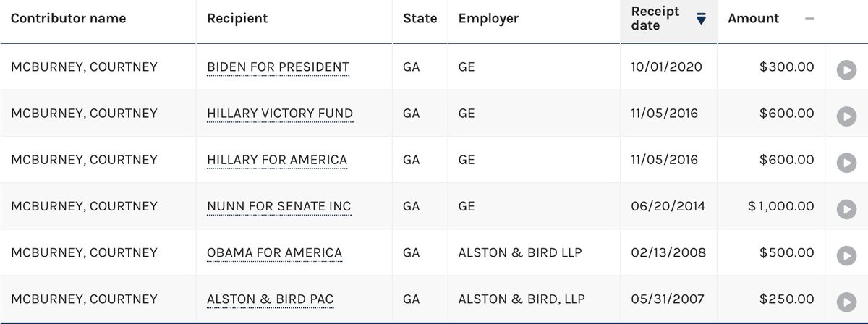Image resolution: width=868 pixels, height=324 pixels.
Task: Open the Obama for America link
Action: pyautogui.click(x=274, y=252)
